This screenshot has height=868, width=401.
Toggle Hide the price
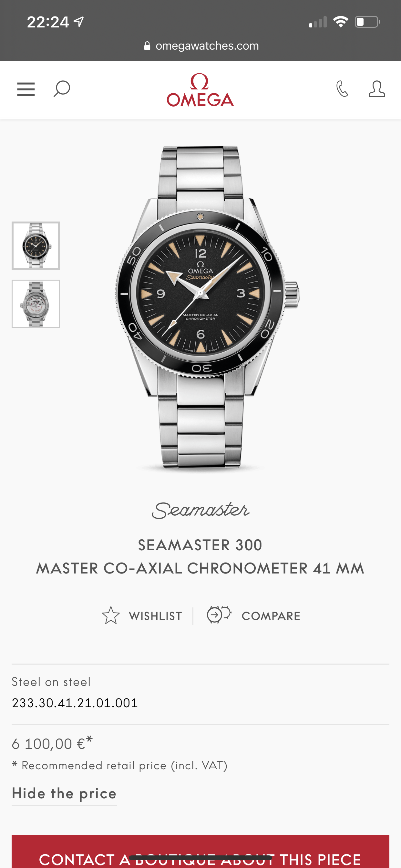tap(64, 793)
